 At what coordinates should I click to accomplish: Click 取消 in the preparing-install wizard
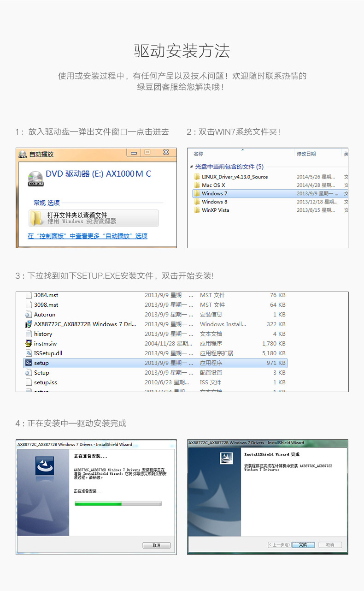click(x=156, y=545)
